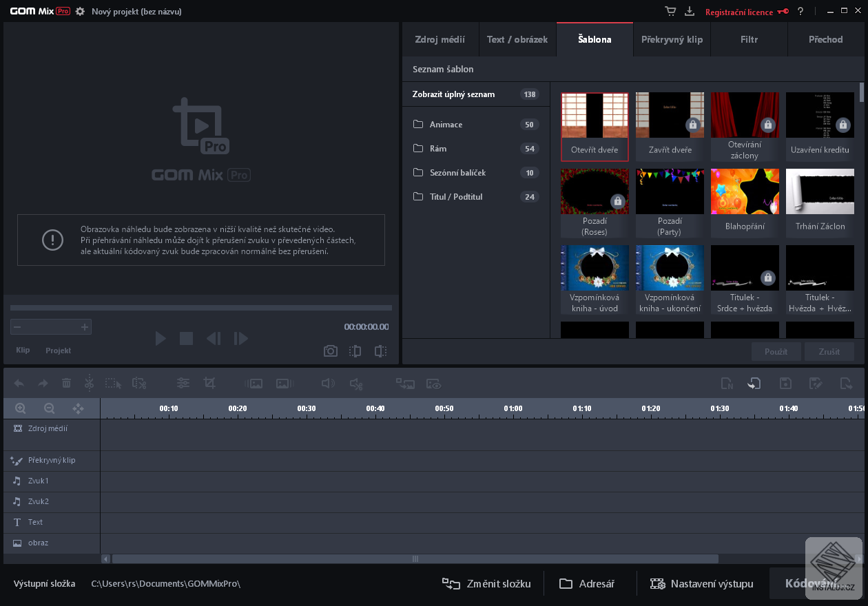
Task: Click the redo arrow in timeline toolbar
Action: [43, 384]
